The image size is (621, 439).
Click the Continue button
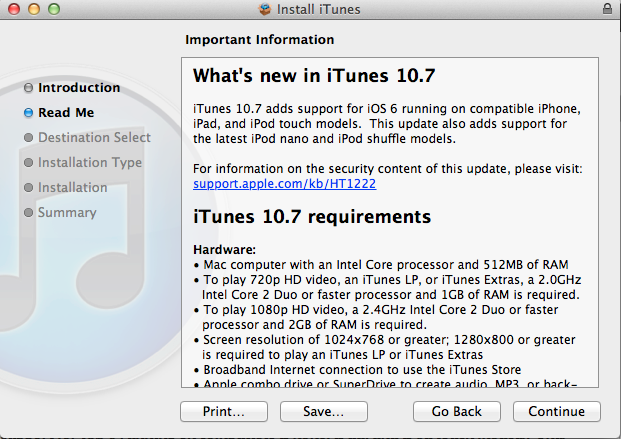556,411
